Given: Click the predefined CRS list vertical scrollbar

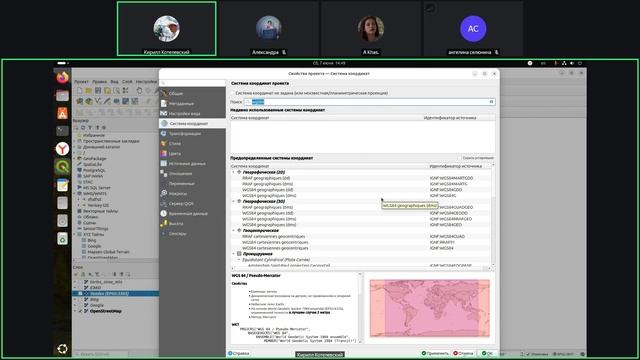Looking at the screenshot, I should click(x=493, y=214).
